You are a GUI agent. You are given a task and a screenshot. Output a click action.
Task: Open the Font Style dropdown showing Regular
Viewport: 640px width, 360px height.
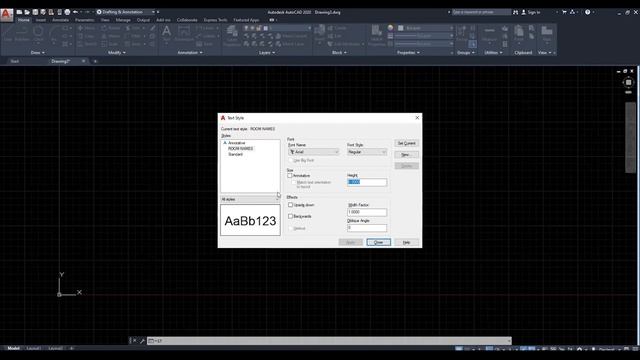(x=367, y=152)
